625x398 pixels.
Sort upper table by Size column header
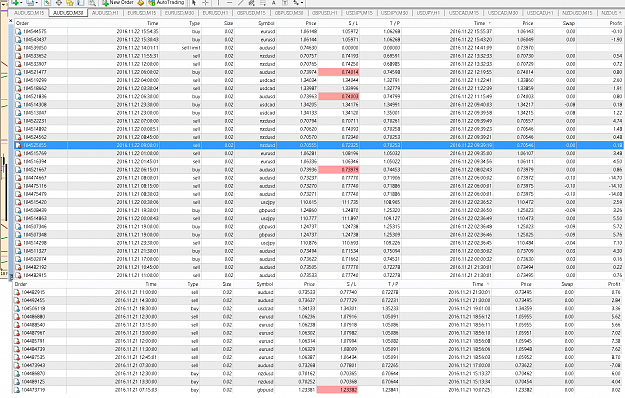point(228,23)
